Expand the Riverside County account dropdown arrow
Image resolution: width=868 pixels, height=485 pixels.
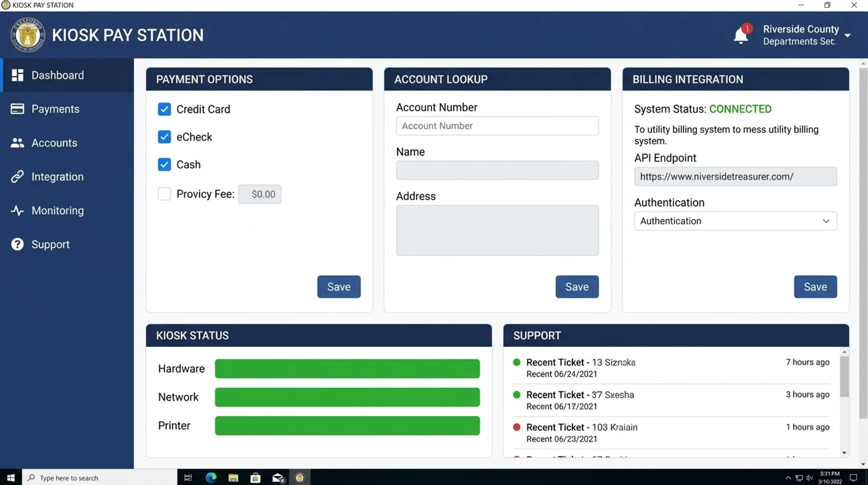coord(848,35)
